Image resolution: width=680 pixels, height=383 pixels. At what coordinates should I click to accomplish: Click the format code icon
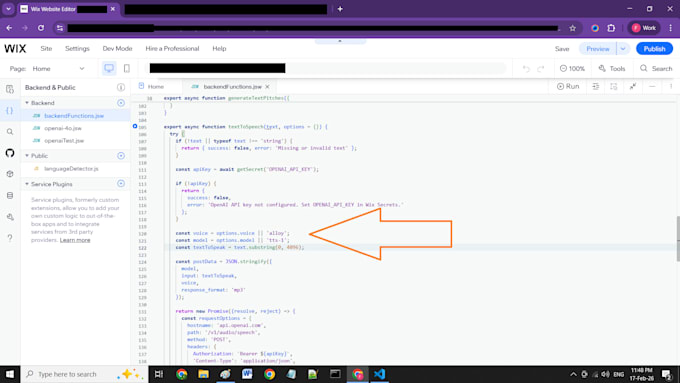click(x=596, y=86)
